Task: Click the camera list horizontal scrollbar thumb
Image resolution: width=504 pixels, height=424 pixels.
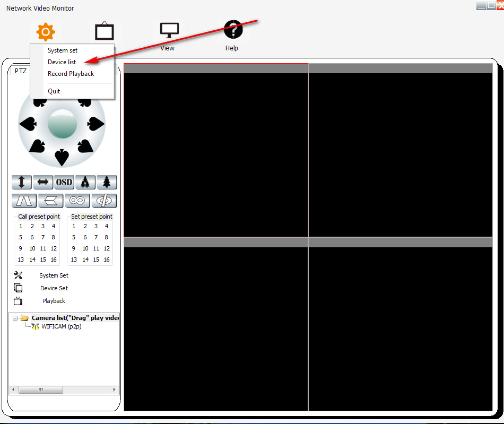Action: click(x=40, y=390)
